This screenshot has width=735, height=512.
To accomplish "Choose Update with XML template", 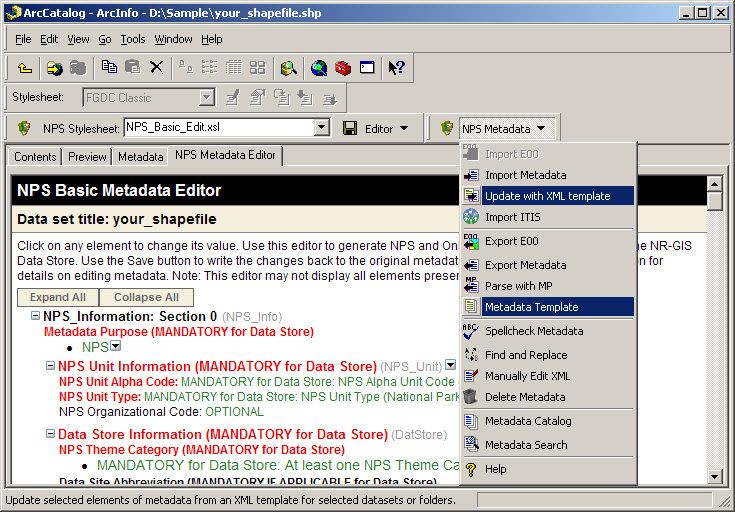I will point(548,196).
